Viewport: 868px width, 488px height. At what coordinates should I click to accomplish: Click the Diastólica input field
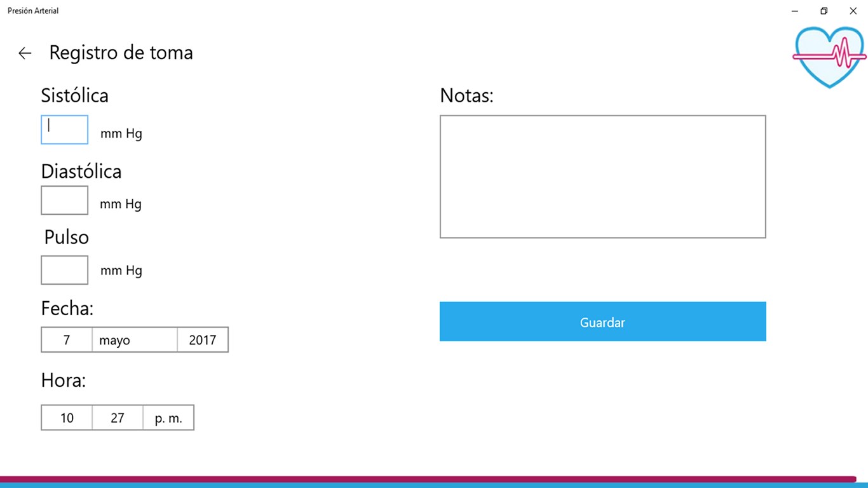[64, 200]
